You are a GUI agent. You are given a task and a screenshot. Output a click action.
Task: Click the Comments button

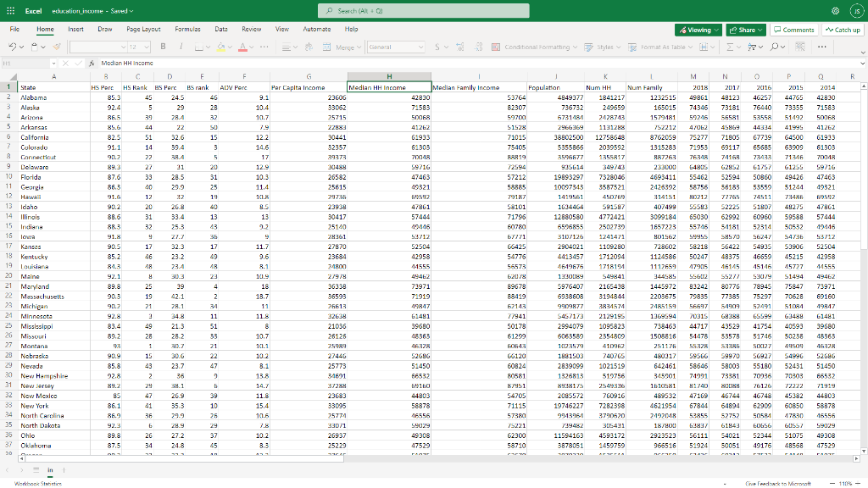pyautogui.click(x=793, y=30)
